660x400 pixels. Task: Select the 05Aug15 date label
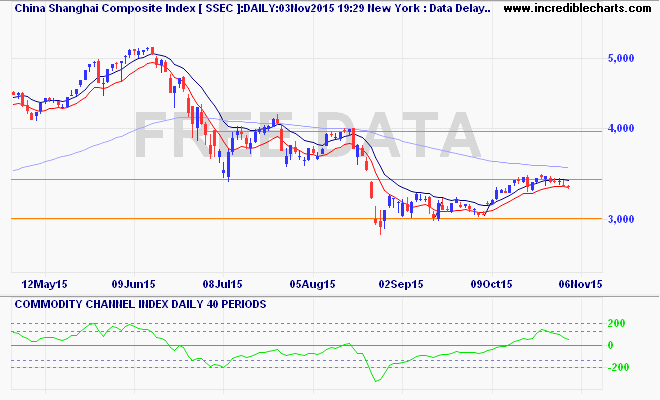pos(312,284)
